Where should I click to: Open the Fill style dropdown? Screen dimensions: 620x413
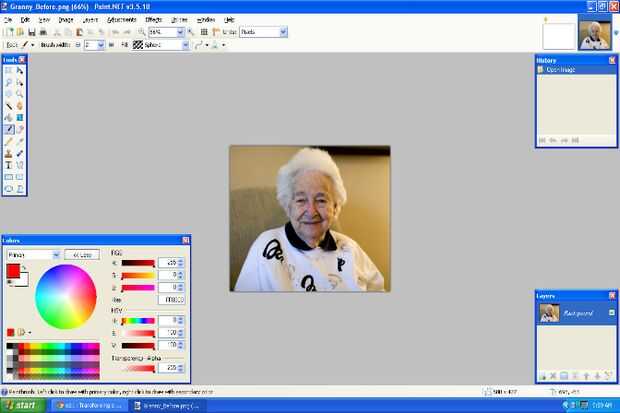pos(185,45)
